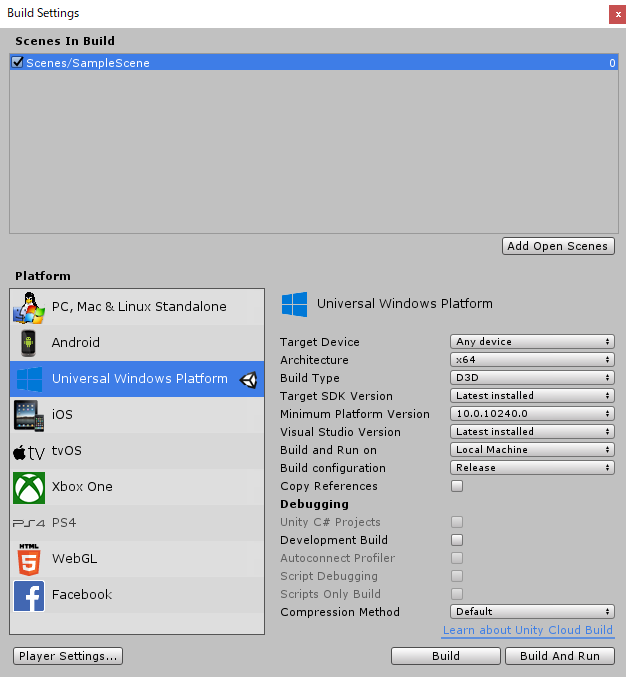The height and width of the screenshot is (677, 626).
Task: Click the Build And Run button
Action: tap(560, 656)
